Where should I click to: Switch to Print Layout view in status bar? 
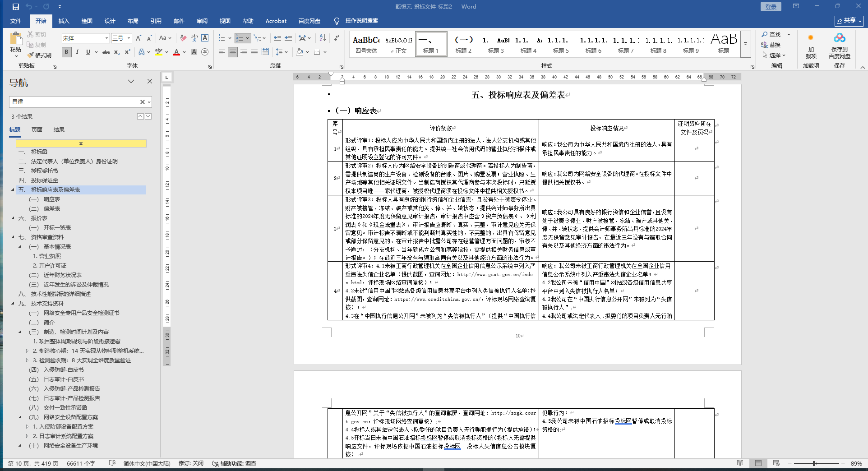[x=758, y=463]
